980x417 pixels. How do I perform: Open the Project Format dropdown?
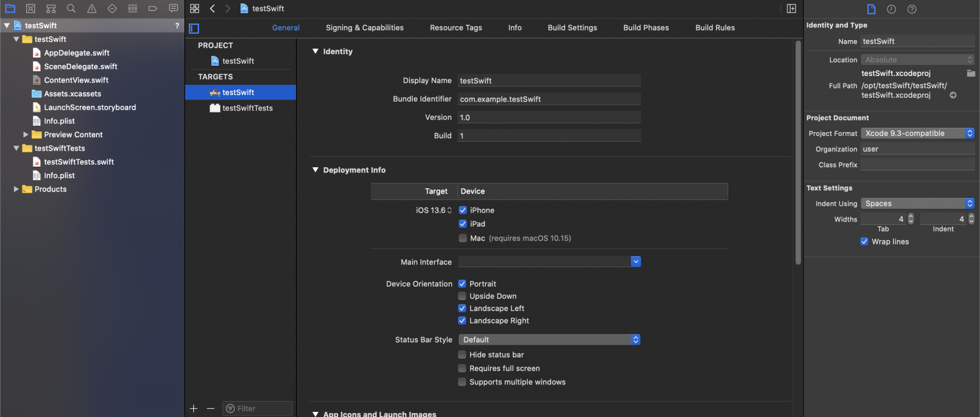pyautogui.click(x=917, y=133)
